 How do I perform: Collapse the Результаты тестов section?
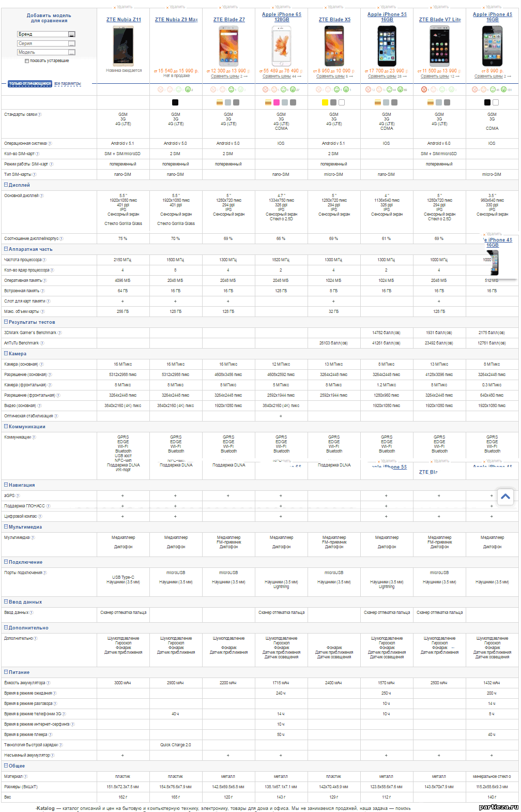point(6,322)
